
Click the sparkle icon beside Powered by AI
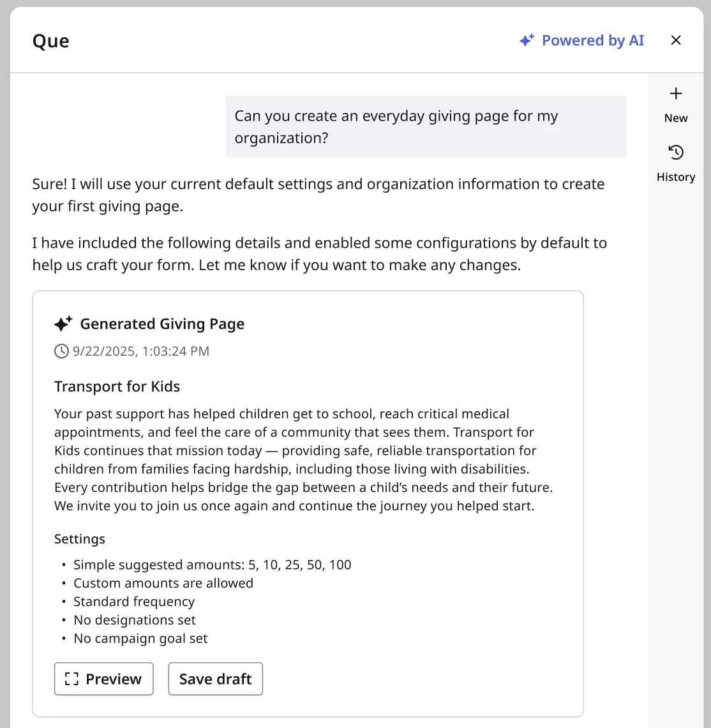coord(527,41)
